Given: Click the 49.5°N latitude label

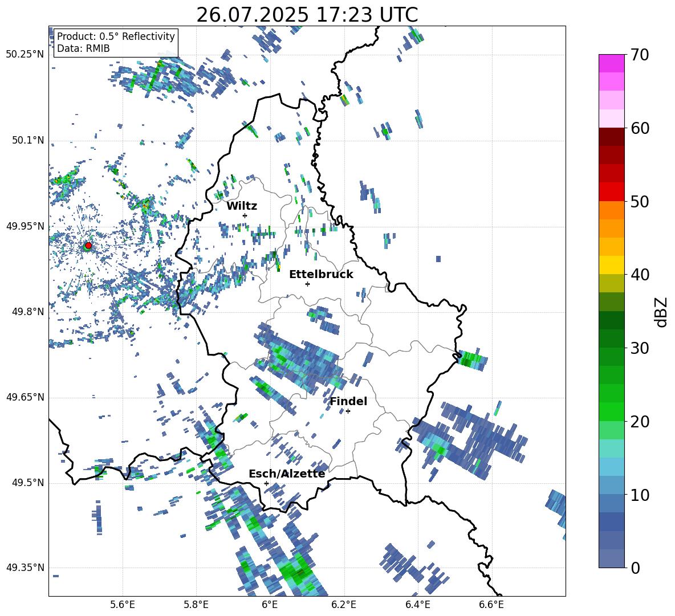Looking at the screenshot, I should point(28,483).
